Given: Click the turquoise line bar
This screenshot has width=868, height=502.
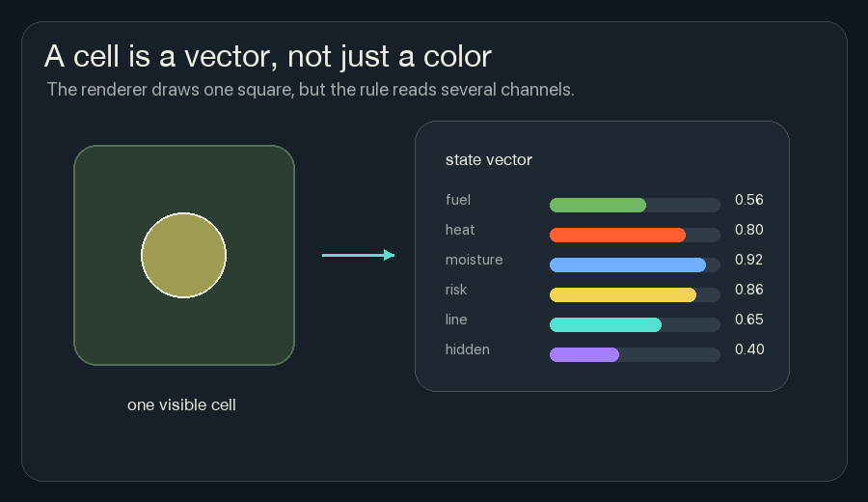Looking at the screenshot, I should 606,324.
